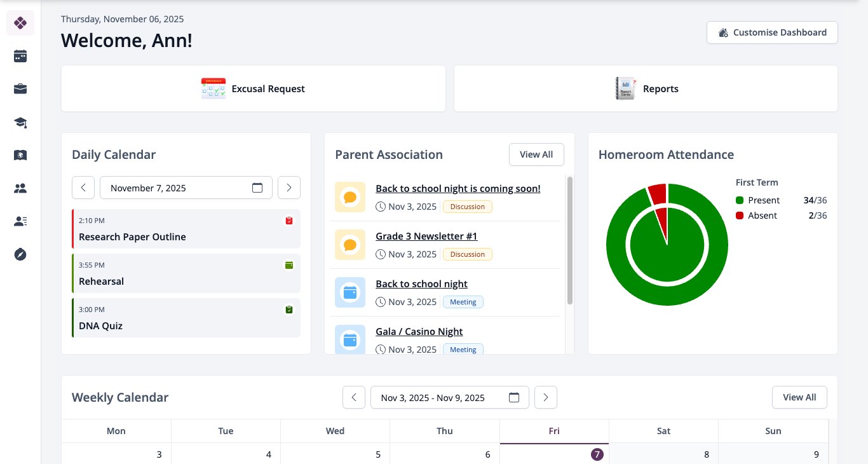Click the purple diamond home icon
868x464 pixels.
point(20,23)
